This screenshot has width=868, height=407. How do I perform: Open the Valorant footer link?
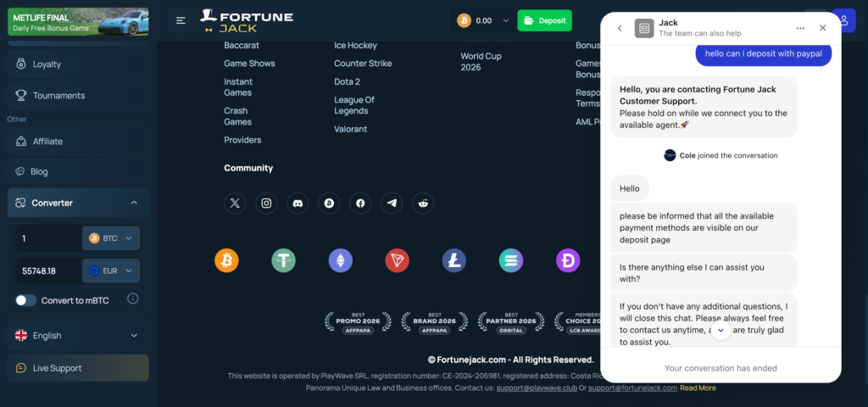tap(350, 129)
